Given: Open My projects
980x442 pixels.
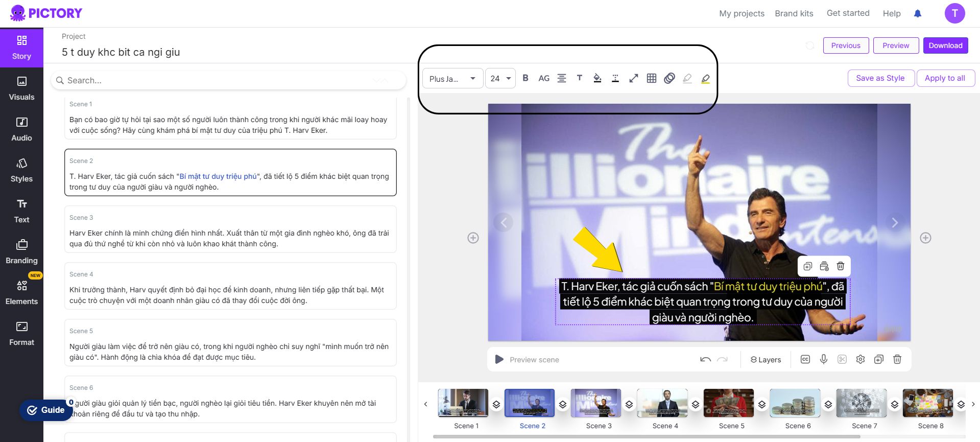Looking at the screenshot, I should click(742, 13).
